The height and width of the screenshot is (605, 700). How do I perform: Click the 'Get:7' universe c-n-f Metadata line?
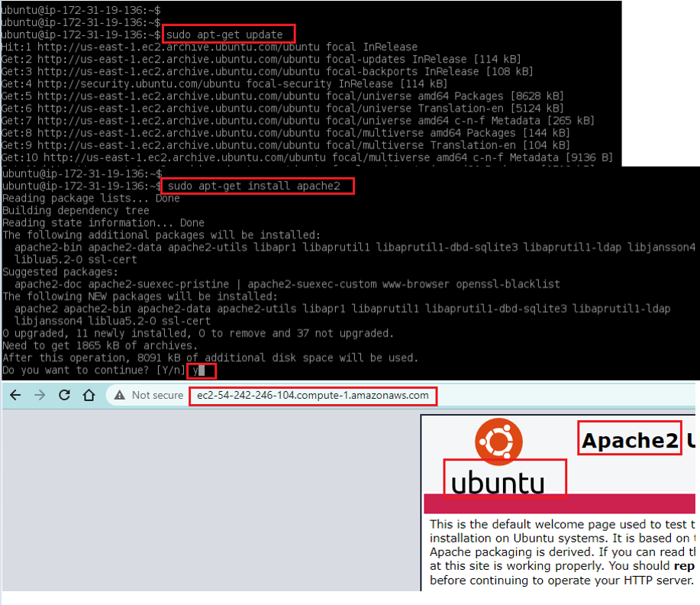point(298,121)
